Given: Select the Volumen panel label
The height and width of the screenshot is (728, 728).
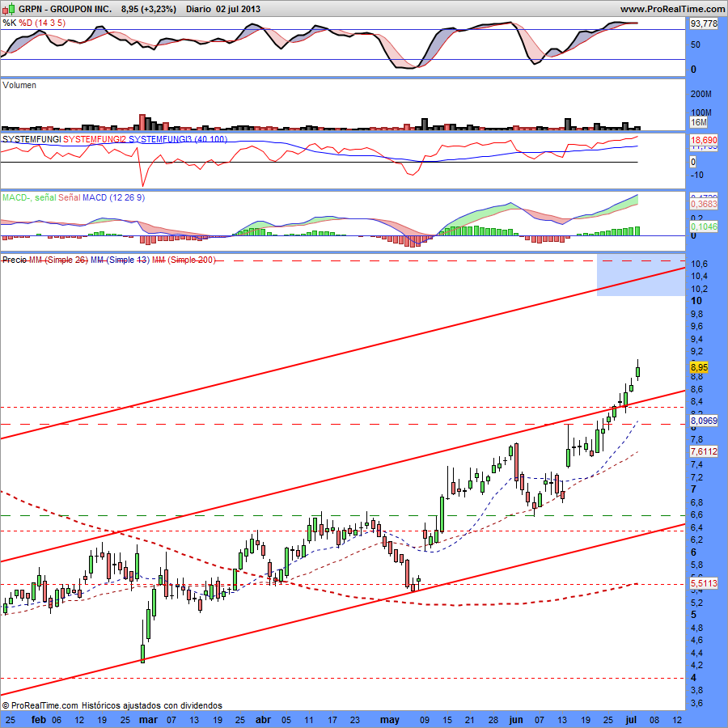Looking at the screenshot, I should point(19,85).
